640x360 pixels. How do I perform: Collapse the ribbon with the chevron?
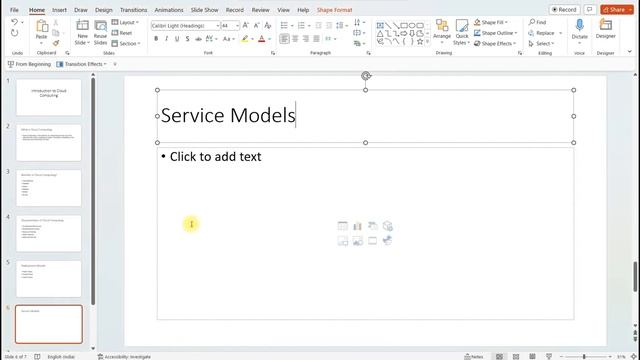click(630, 52)
